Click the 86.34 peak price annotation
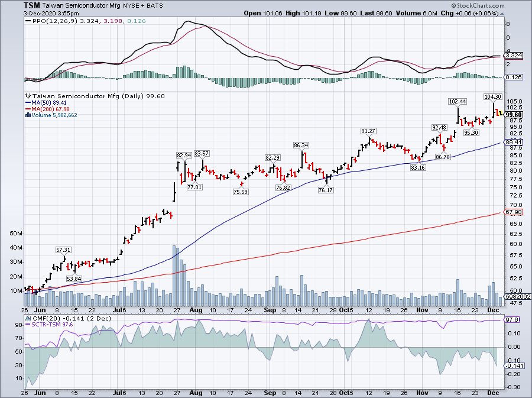The image size is (532, 398). 301,145
